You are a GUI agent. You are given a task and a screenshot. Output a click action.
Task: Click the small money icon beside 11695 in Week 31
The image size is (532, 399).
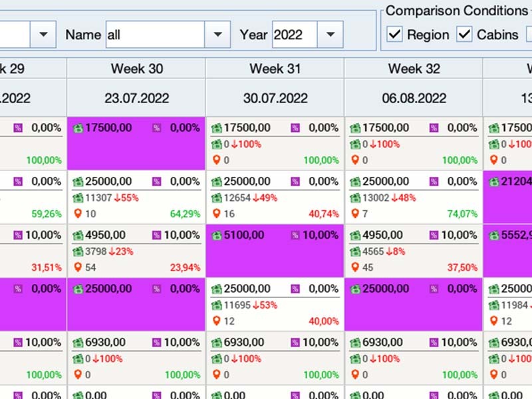(x=216, y=305)
